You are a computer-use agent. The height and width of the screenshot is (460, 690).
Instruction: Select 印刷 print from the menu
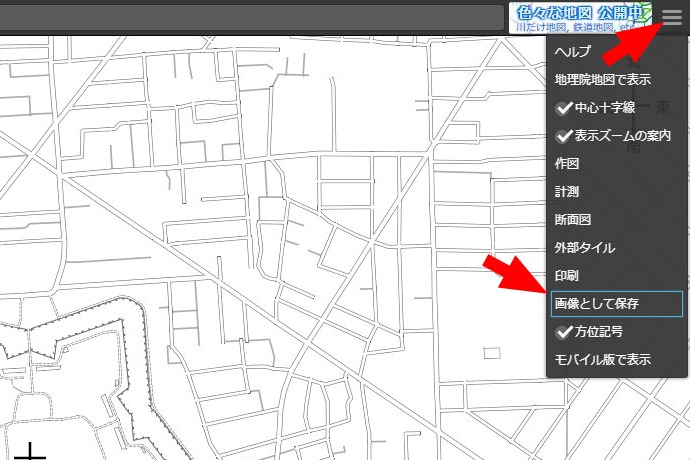pyautogui.click(x=567, y=275)
